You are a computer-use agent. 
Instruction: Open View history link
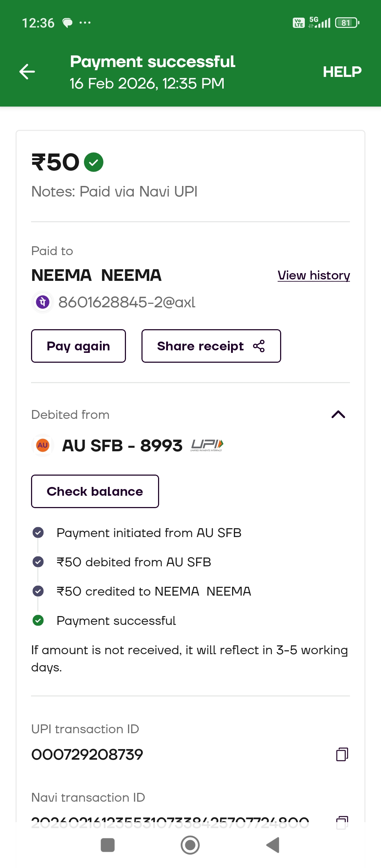point(314,275)
